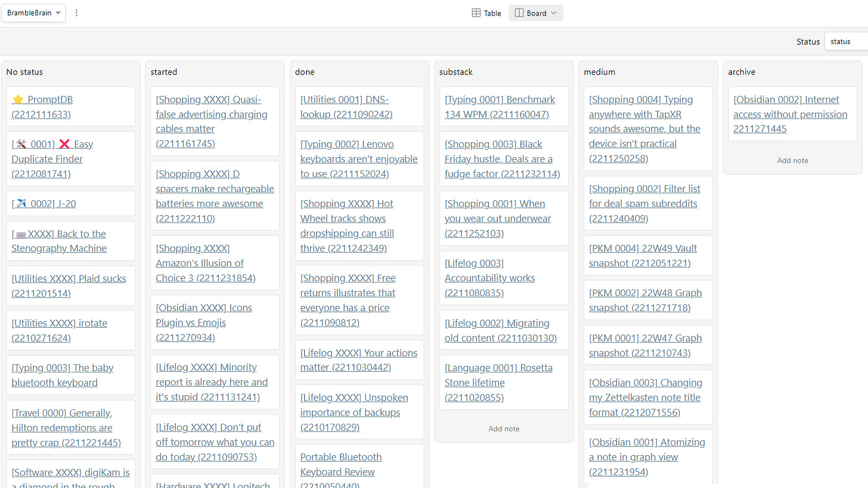
Task: Open When you wear out underwear note
Action: [x=504, y=218]
